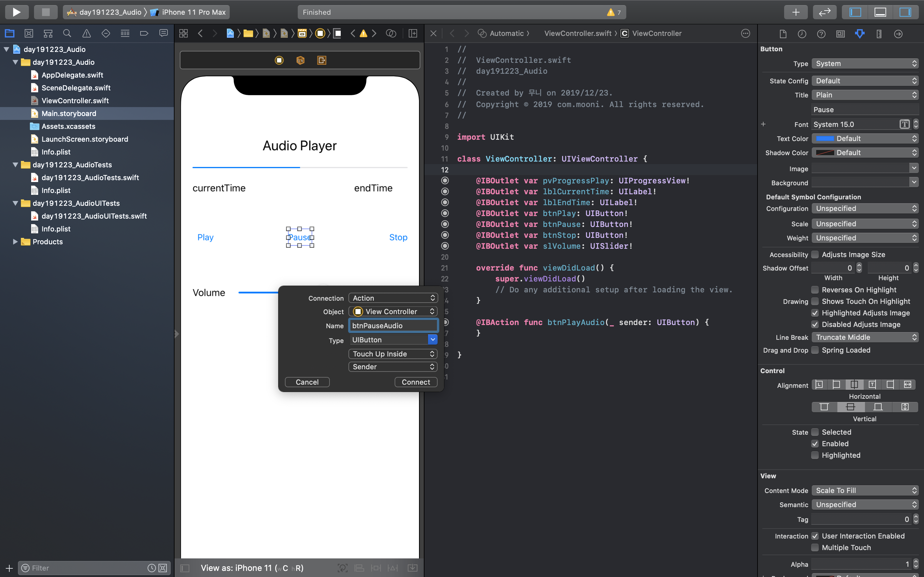Open the Issue navigator warning icon
Image resolution: width=924 pixels, height=577 pixels.
[x=87, y=34]
